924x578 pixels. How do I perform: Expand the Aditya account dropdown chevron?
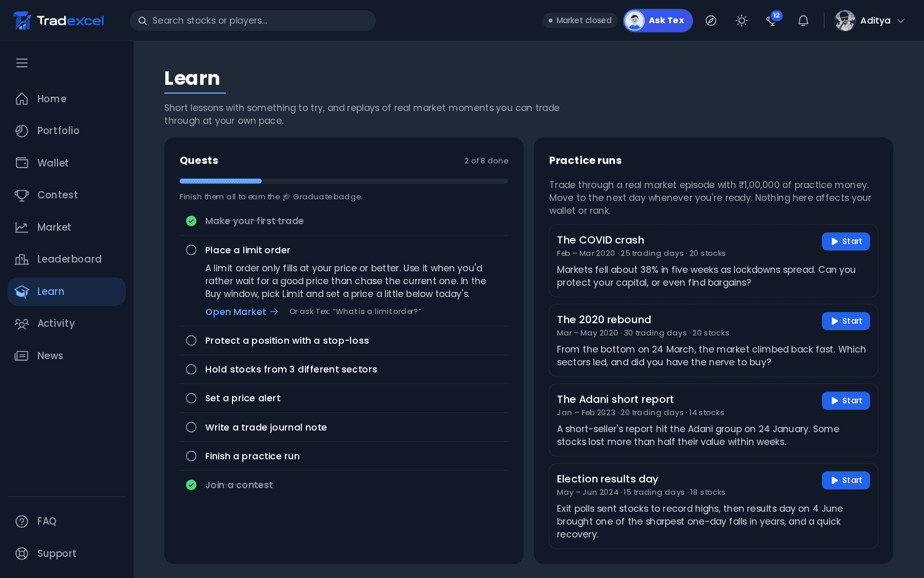click(901, 21)
